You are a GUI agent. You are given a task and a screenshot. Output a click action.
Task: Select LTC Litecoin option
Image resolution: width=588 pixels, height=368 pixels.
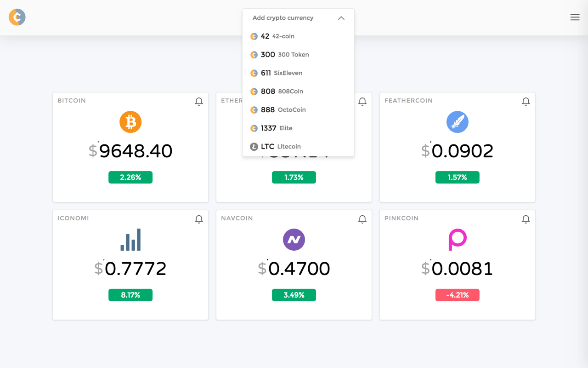(x=298, y=147)
